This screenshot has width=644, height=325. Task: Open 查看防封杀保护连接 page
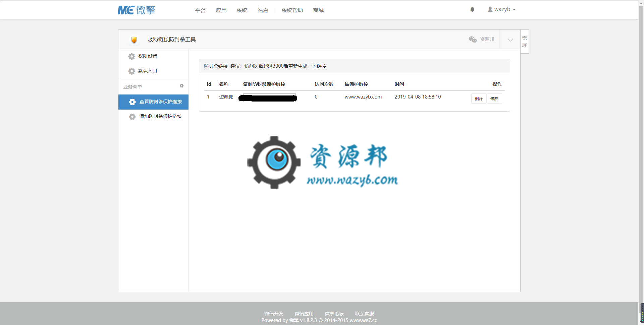tap(153, 102)
